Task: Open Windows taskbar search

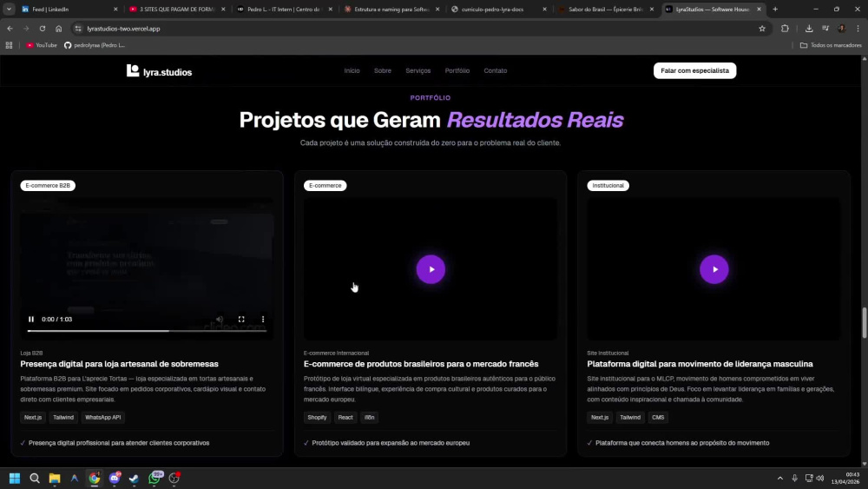Action: click(35, 478)
